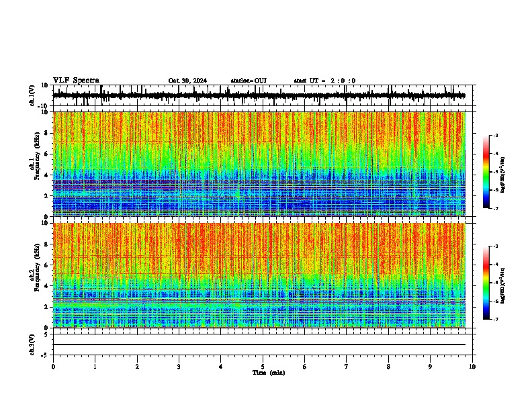Image resolution: width=532 pixels, height=411 pixels.
Task: Click time axis tick label "6"
Action: click(305, 367)
